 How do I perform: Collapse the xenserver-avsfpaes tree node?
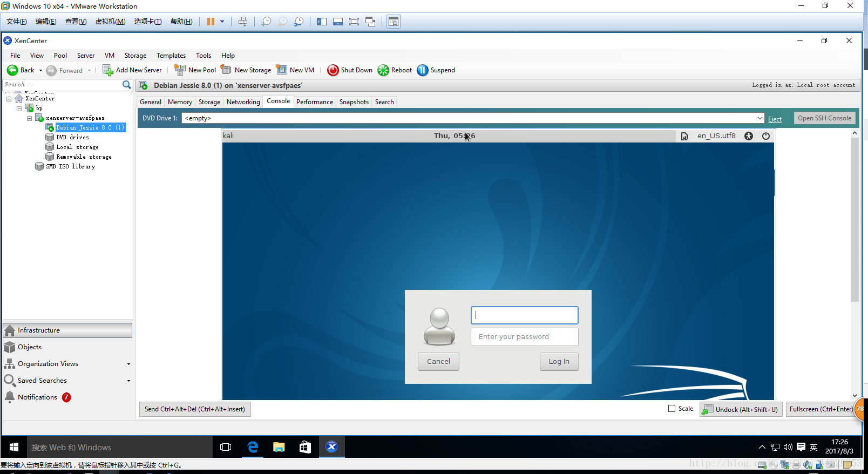[x=29, y=118]
